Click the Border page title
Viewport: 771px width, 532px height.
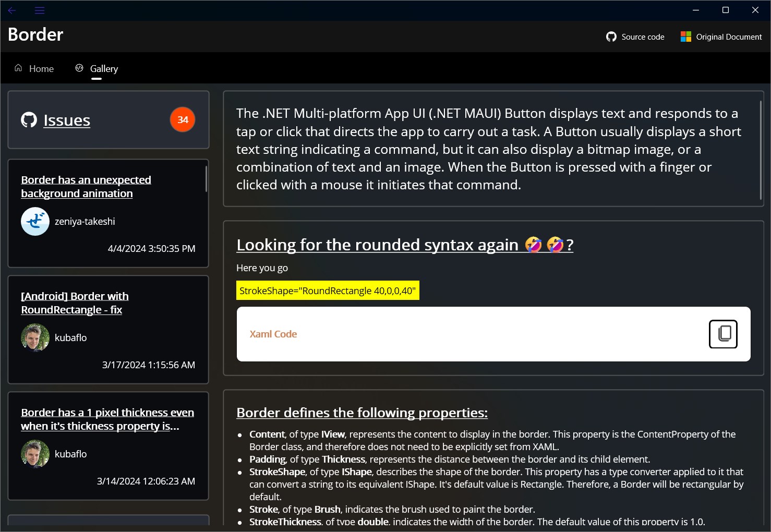(x=35, y=34)
